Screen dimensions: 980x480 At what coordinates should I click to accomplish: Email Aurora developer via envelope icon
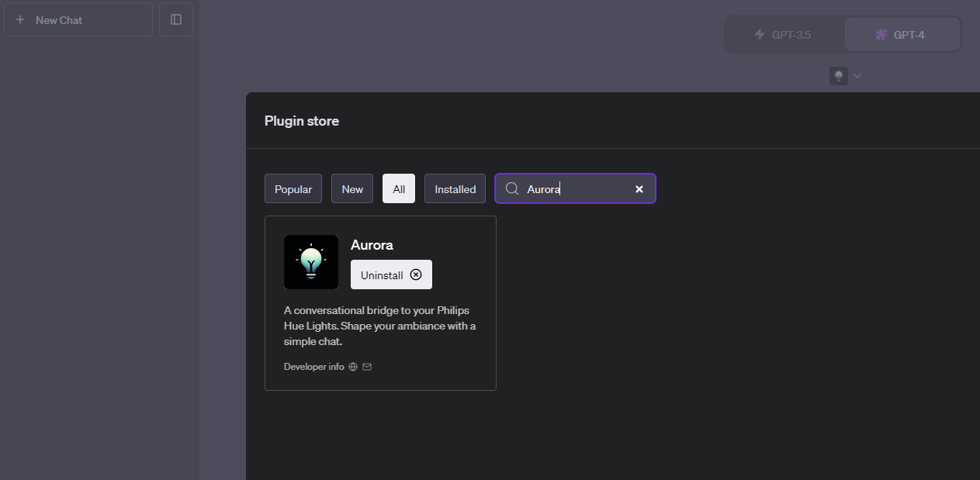pos(367,367)
